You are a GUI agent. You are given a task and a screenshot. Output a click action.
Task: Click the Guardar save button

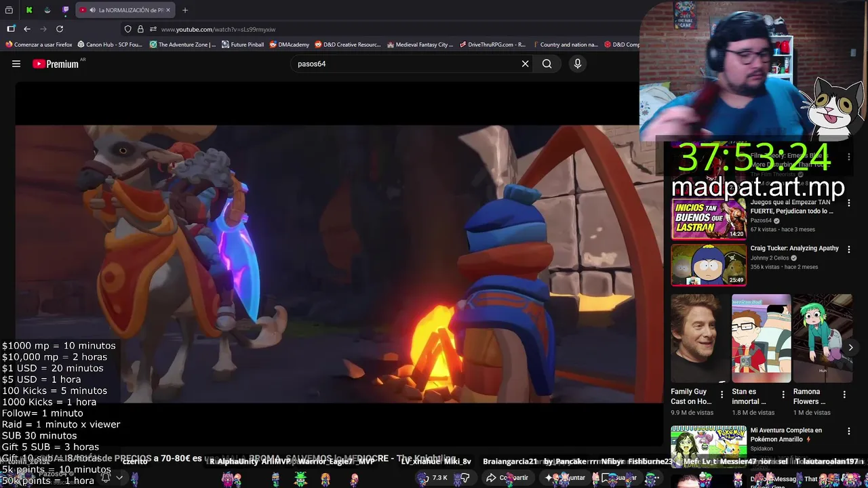[x=620, y=478]
